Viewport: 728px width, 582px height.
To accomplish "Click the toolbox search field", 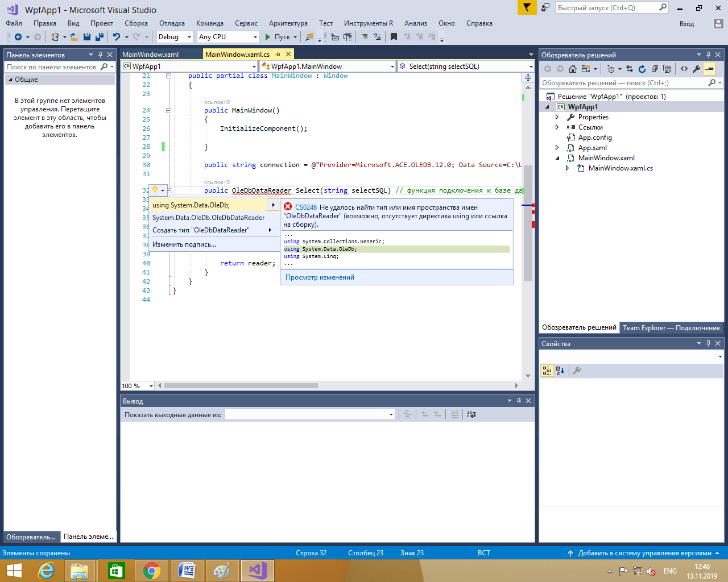I will tap(59, 67).
